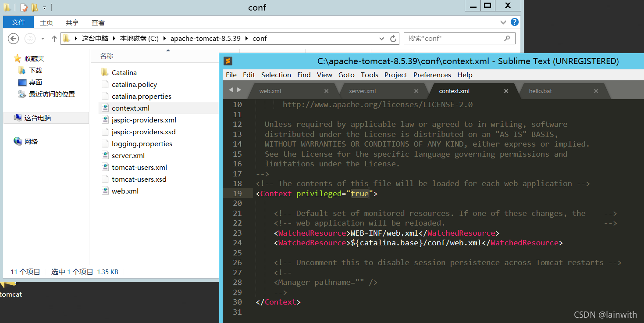Open the 查看 ribbon tab
Screen dimensions: 644x323
pyautogui.click(x=98, y=22)
